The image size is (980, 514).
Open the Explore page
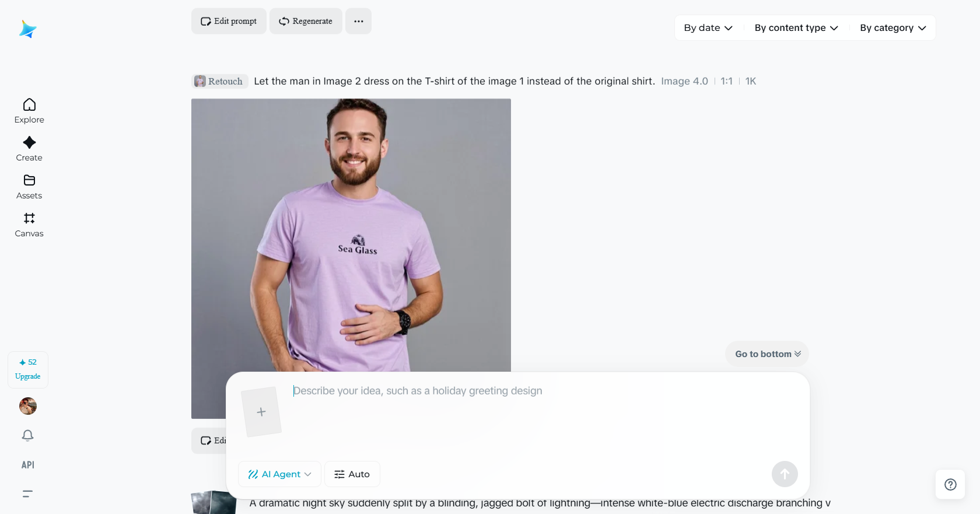click(29, 110)
